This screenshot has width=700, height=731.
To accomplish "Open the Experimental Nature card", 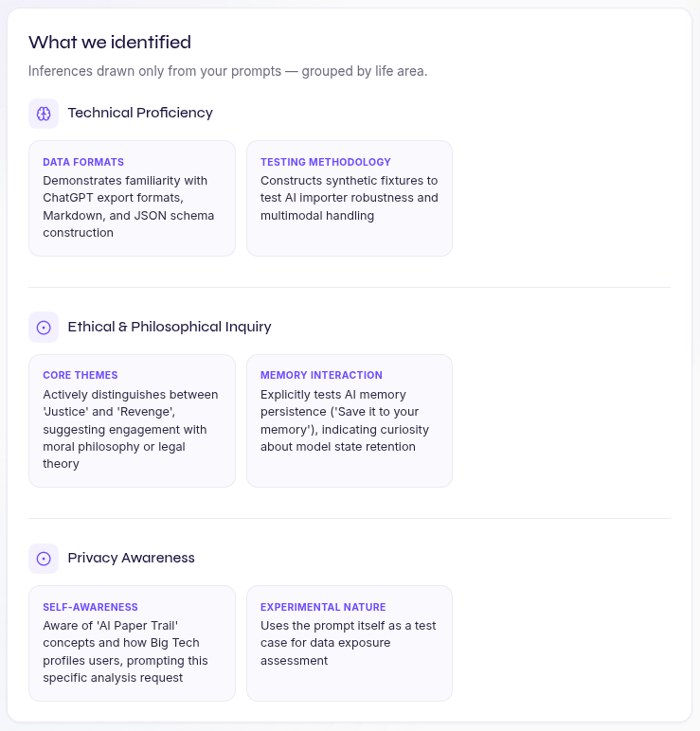I will (350, 643).
